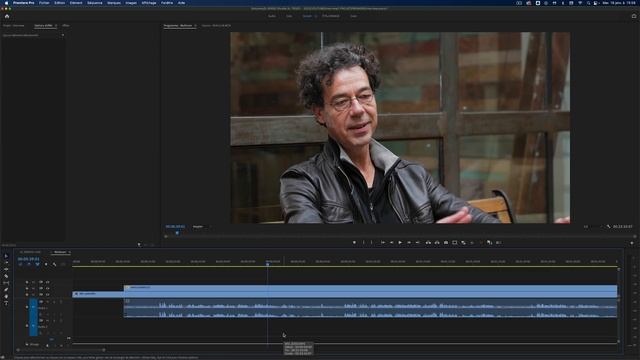Step back one frame
Image resolution: width=640 pixels, height=360 pixels.
[x=391, y=242]
